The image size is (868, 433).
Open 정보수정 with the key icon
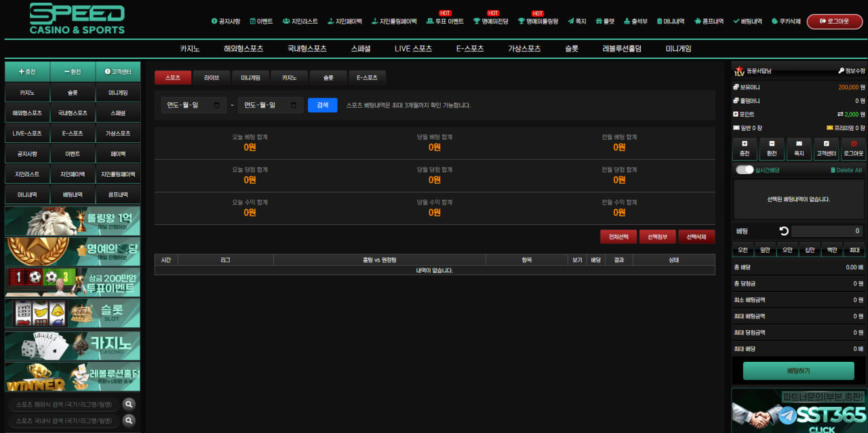point(822,70)
